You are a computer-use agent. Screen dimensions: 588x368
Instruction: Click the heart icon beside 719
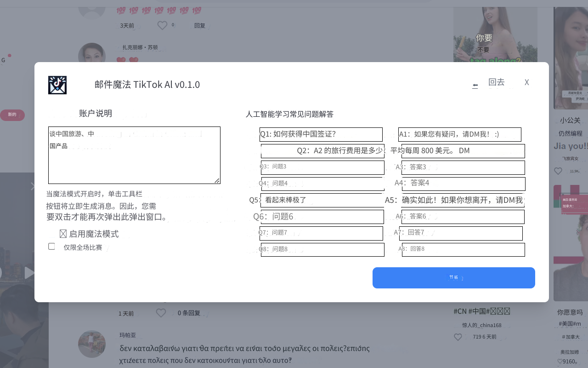coord(458,337)
